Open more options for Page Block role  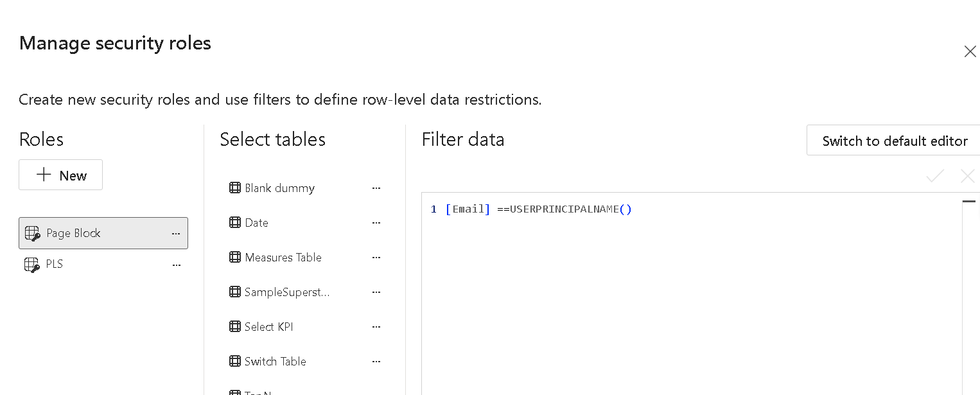point(176,234)
